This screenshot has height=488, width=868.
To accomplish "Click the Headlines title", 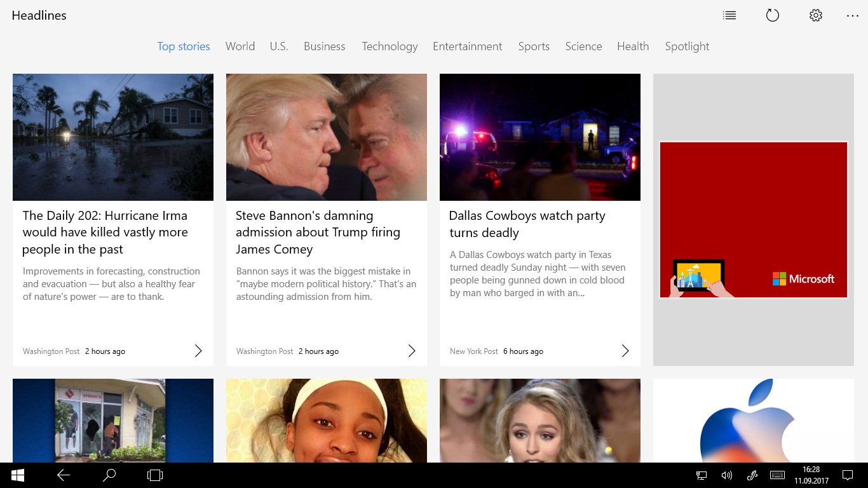I will [39, 15].
